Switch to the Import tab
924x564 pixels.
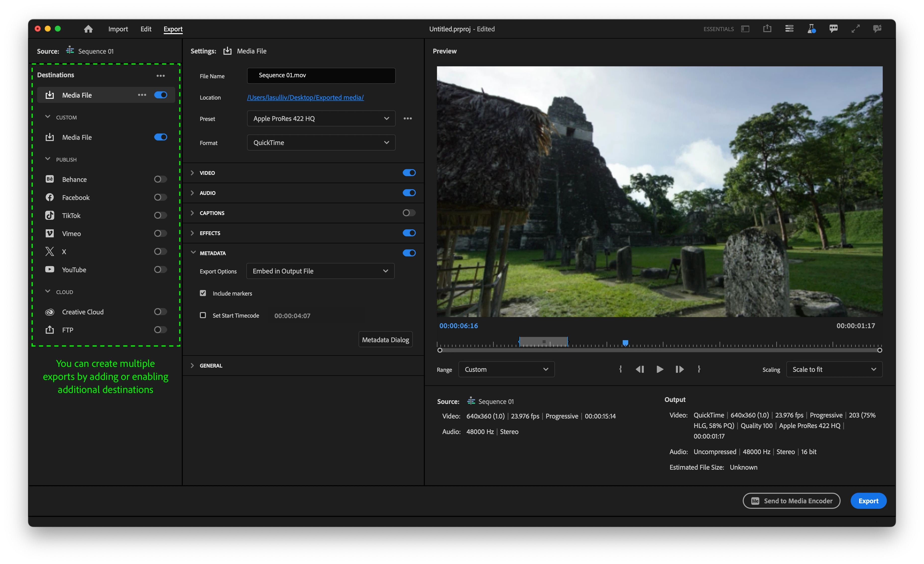click(118, 29)
